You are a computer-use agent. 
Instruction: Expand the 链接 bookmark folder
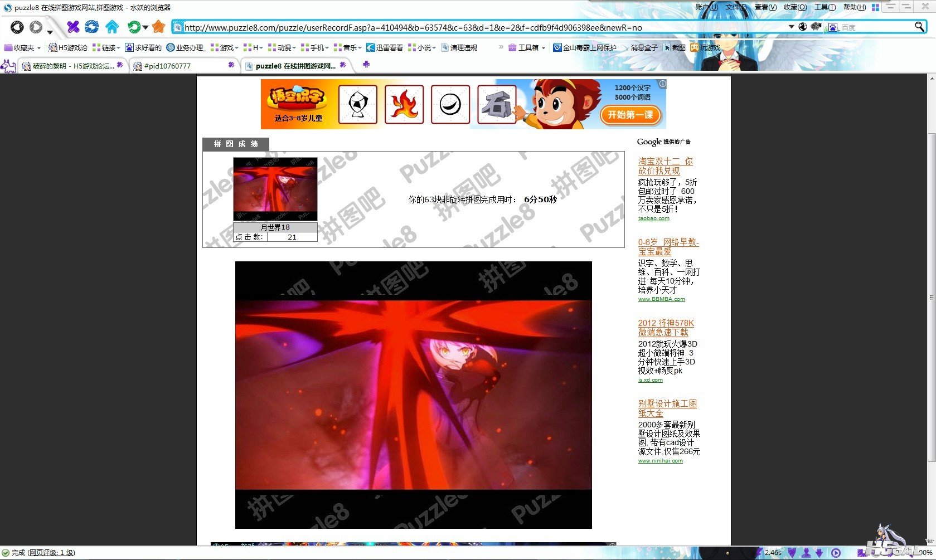[106, 48]
